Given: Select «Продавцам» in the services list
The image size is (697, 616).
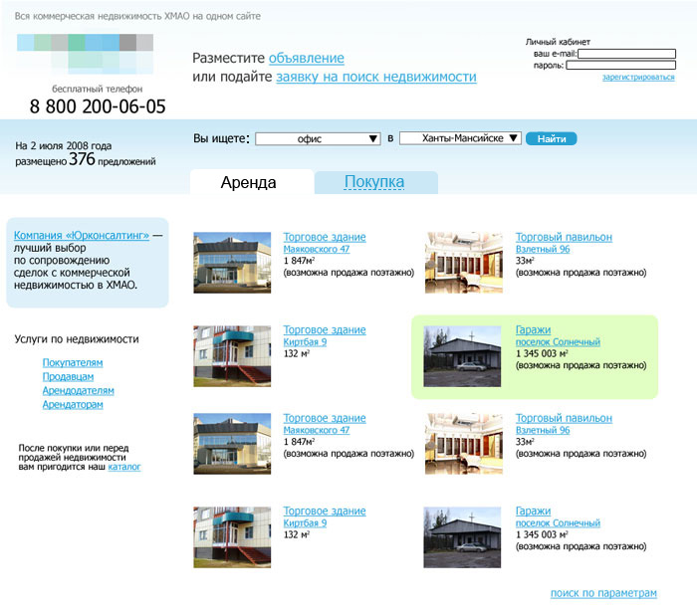Looking at the screenshot, I should (x=68, y=377).
